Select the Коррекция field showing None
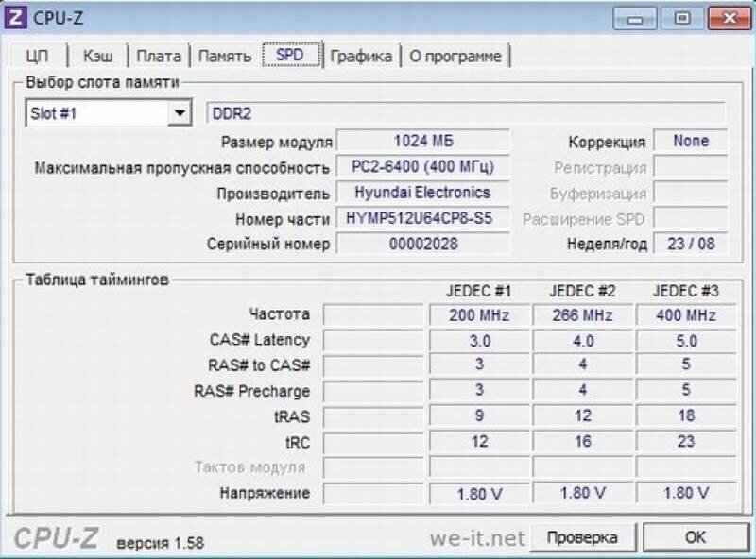Image resolution: width=756 pixels, height=559 pixels. tap(690, 142)
